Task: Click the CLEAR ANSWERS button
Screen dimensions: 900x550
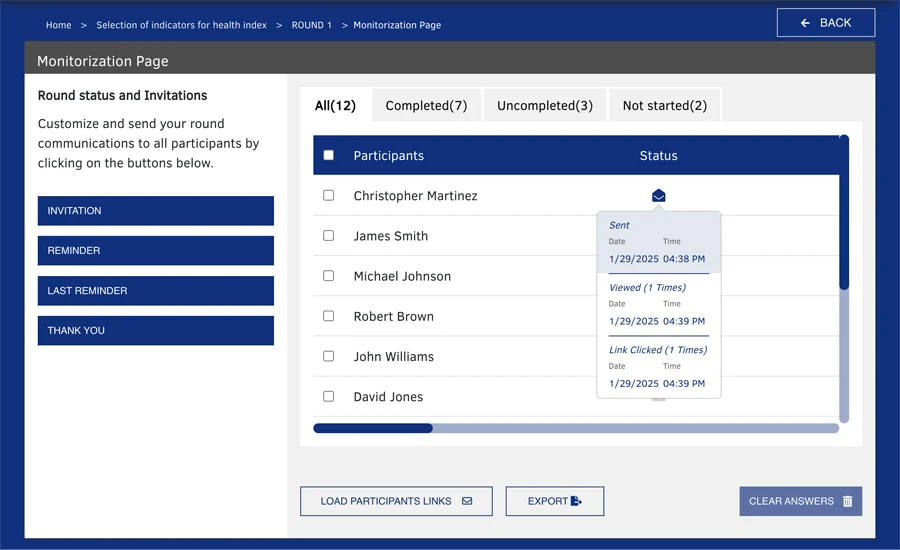Action: pos(801,501)
